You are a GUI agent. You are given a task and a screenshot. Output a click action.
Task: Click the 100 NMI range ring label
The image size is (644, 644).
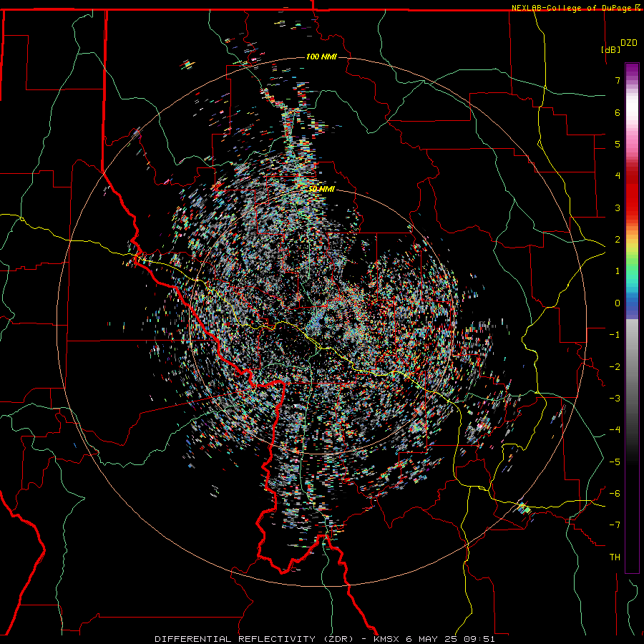tap(321, 57)
